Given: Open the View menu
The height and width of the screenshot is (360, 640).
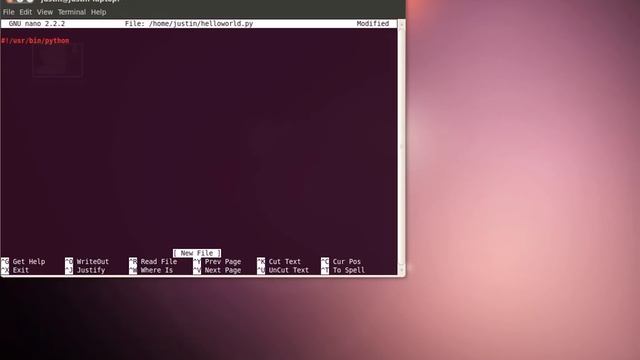Looking at the screenshot, I should [44, 12].
